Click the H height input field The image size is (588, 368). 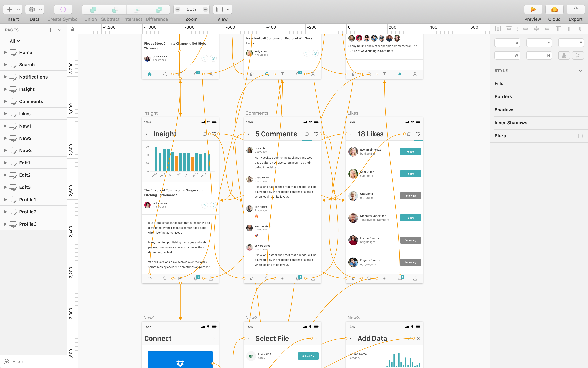(539, 55)
